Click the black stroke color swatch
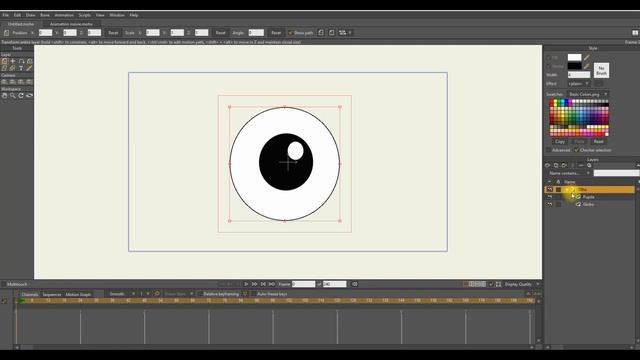640x360 pixels. [x=574, y=66]
